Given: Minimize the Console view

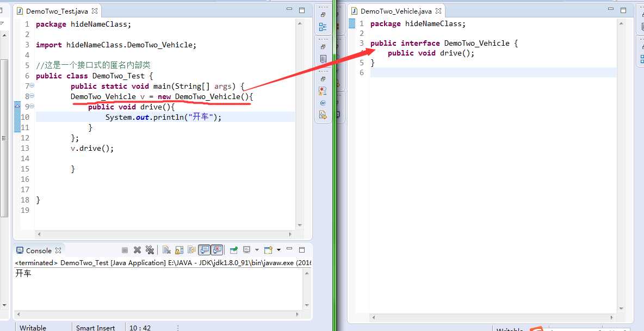Looking at the screenshot, I should (289, 249).
